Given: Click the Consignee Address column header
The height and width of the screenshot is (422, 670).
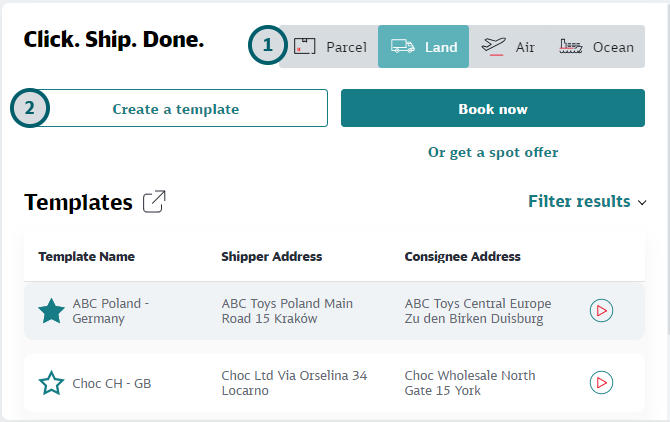Looking at the screenshot, I should [462, 257].
